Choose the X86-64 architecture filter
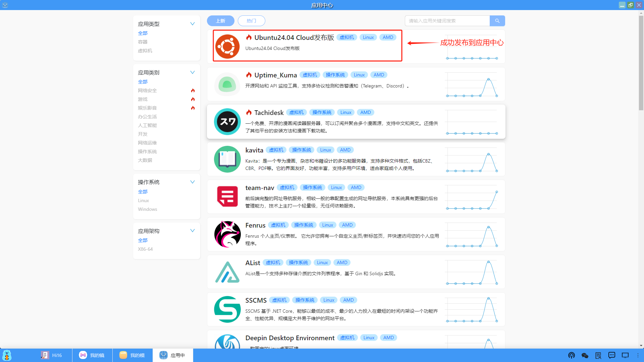The width and height of the screenshot is (644, 362). click(x=145, y=249)
